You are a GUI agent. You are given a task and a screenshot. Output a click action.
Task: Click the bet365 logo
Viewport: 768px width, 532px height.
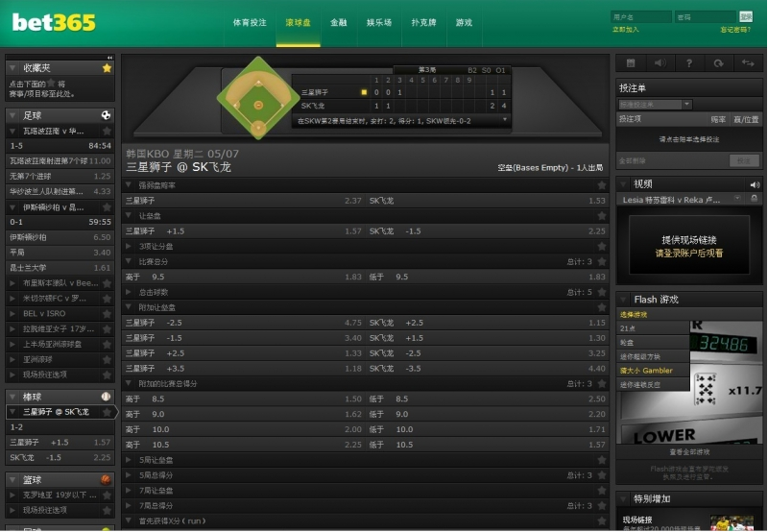click(54, 22)
